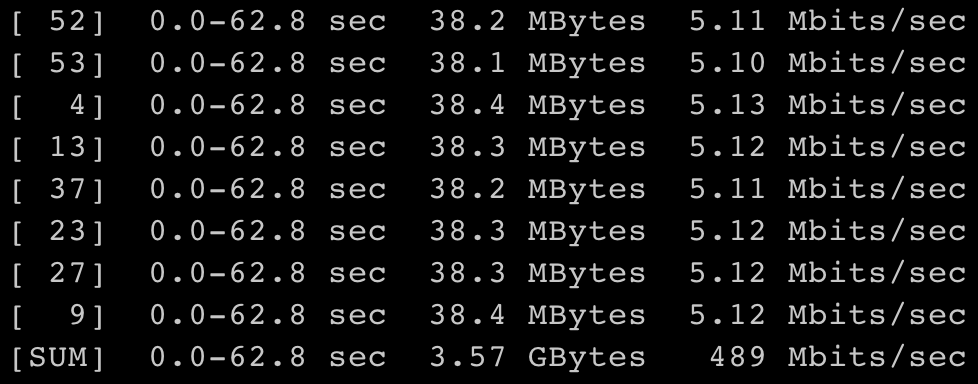
Task: Click the interval text in SUM row
Action: tap(268, 357)
